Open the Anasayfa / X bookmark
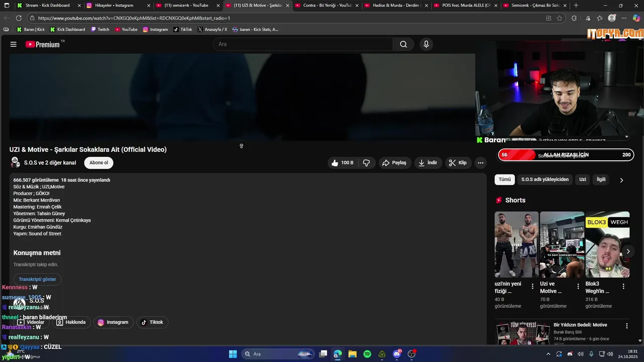The height and width of the screenshot is (362, 644). pos(212,30)
